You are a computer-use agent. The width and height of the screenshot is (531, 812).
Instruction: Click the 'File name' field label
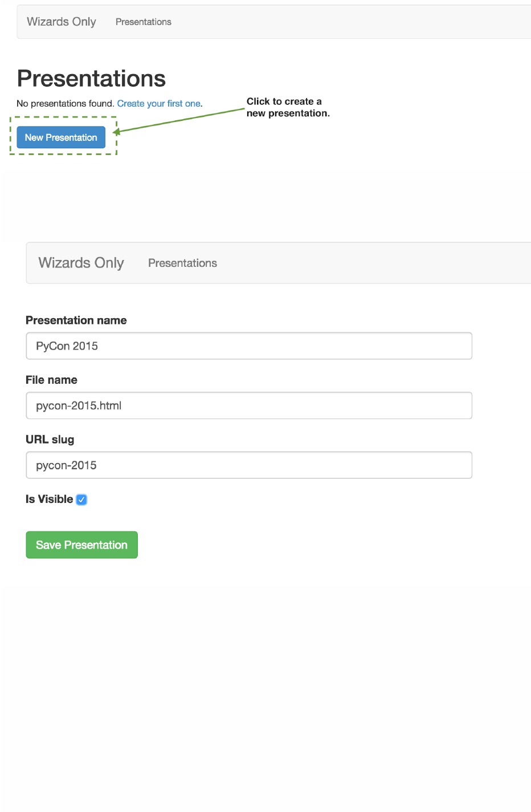[51, 380]
